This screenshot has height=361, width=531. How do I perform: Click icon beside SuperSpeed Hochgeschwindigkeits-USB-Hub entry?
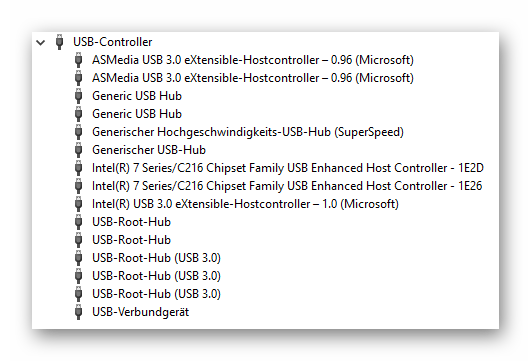[79, 132]
